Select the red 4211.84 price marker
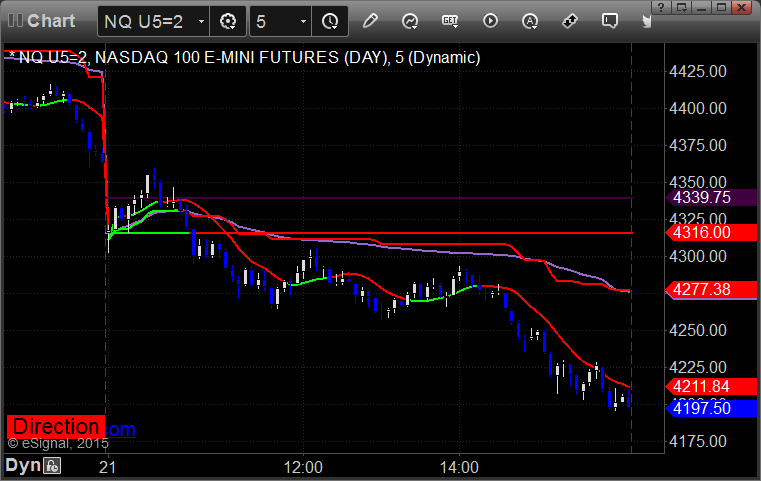The width and height of the screenshot is (761, 481). point(711,387)
